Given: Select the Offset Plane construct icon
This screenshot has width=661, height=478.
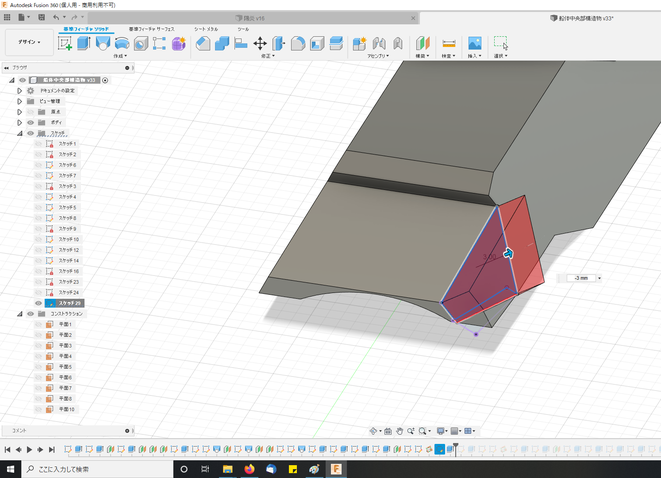Looking at the screenshot, I should click(422, 43).
